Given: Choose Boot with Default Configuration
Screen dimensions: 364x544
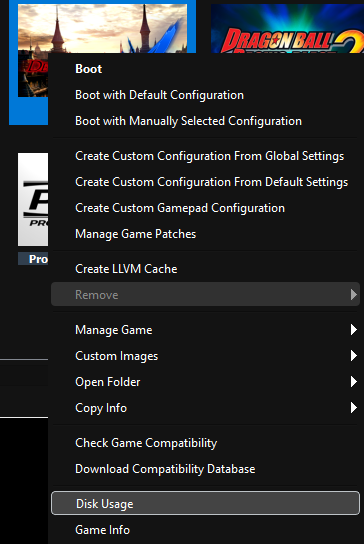Looking at the screenshot, I should point(205,95).
